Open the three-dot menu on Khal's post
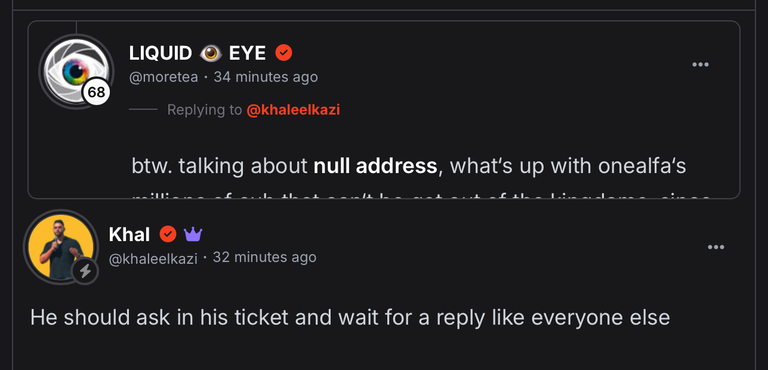The height and width of the screenshot is (370, 768). pyautogui.click(x=716, y=247)
